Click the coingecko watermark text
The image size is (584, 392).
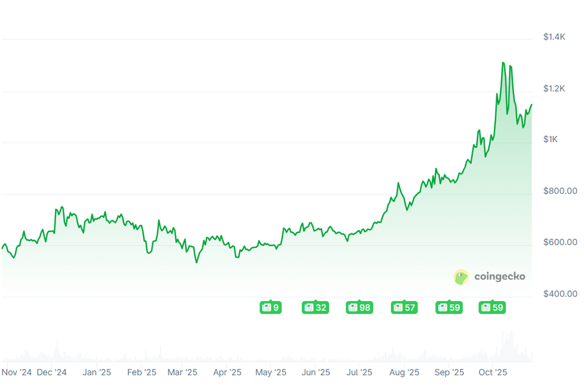click(500, 276)
